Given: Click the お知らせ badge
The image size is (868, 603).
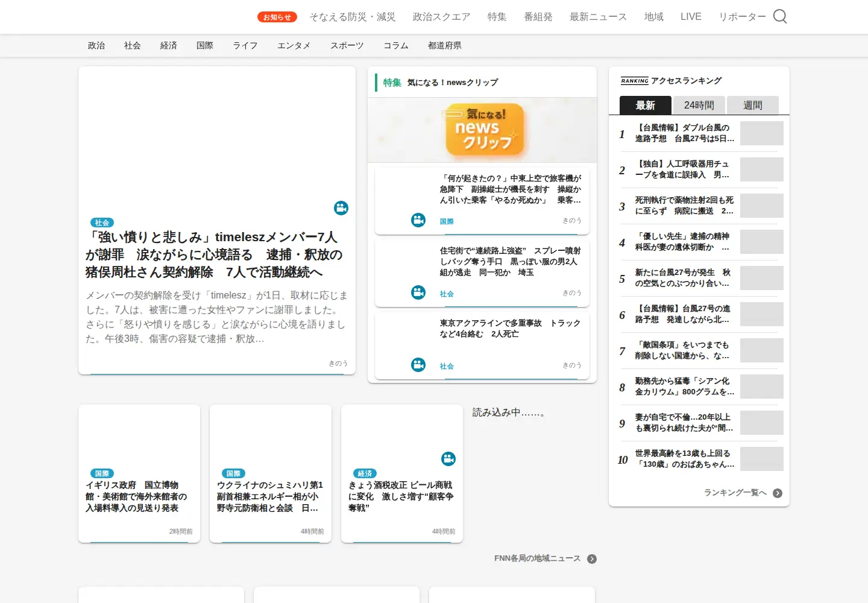Looking at the screenshot, I should (277, 17).
